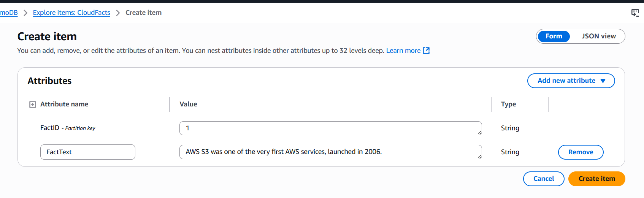Open the Learn more link
This screenshot has height=198, width=644.
(x=403, y=51)
